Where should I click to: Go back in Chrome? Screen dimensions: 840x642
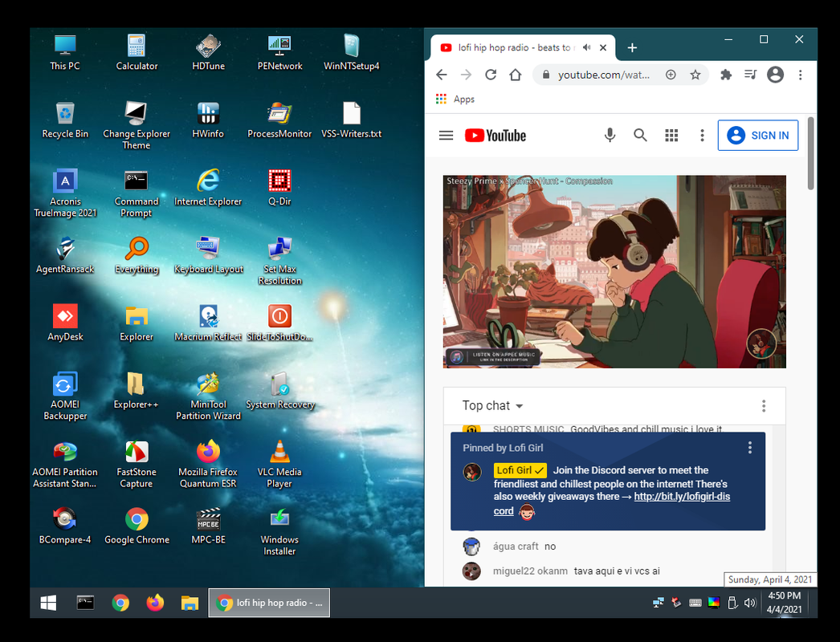click(x=442, y=75)
